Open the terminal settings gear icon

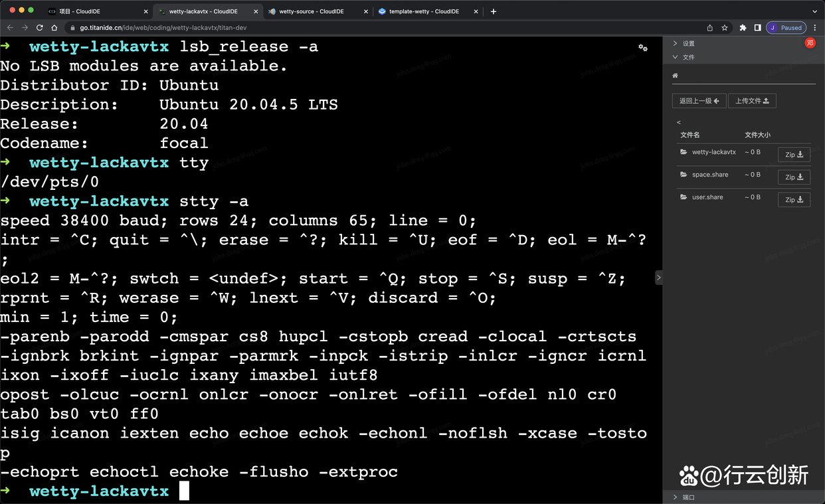[642, 47]
